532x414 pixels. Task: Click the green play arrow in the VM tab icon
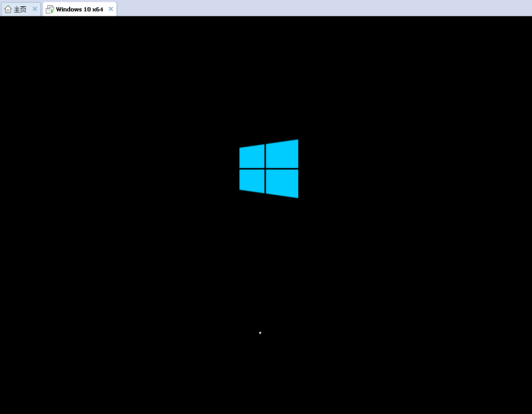[52, 10]
